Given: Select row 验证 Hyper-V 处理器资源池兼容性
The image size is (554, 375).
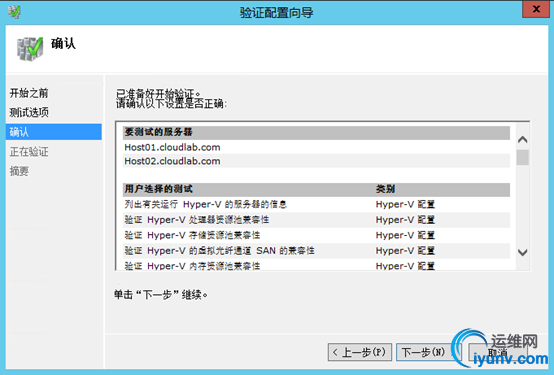Looking at the screenshot, I should [x=316, y=220].
